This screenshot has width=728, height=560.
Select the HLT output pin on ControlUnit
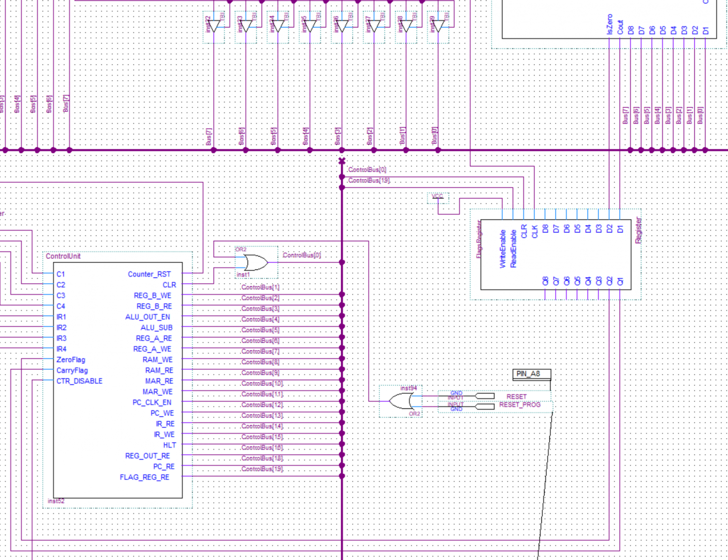pyautogui.click(x=170, y=445)
